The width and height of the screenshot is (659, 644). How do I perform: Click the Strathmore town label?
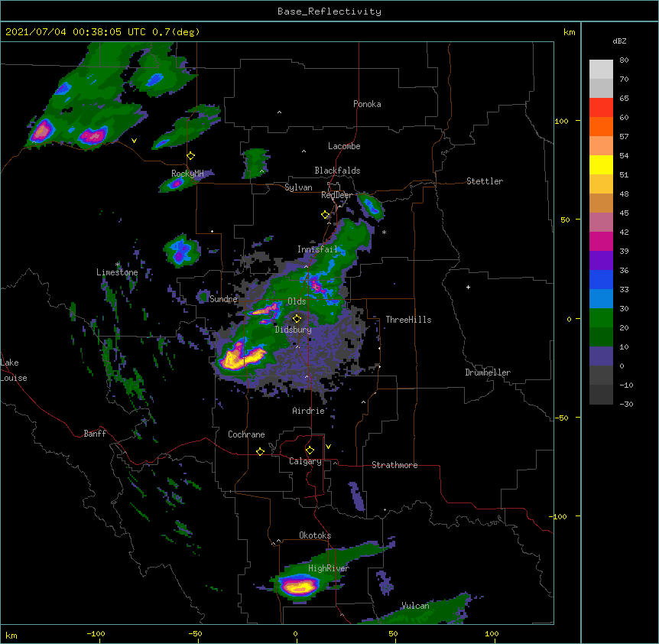point(394,465)
